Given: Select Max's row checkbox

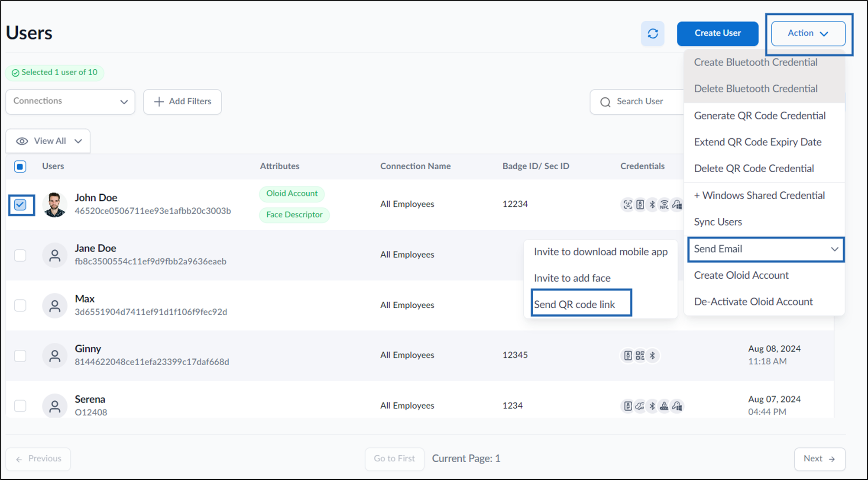Looking at the screenshot, I should tap(20, 306).
